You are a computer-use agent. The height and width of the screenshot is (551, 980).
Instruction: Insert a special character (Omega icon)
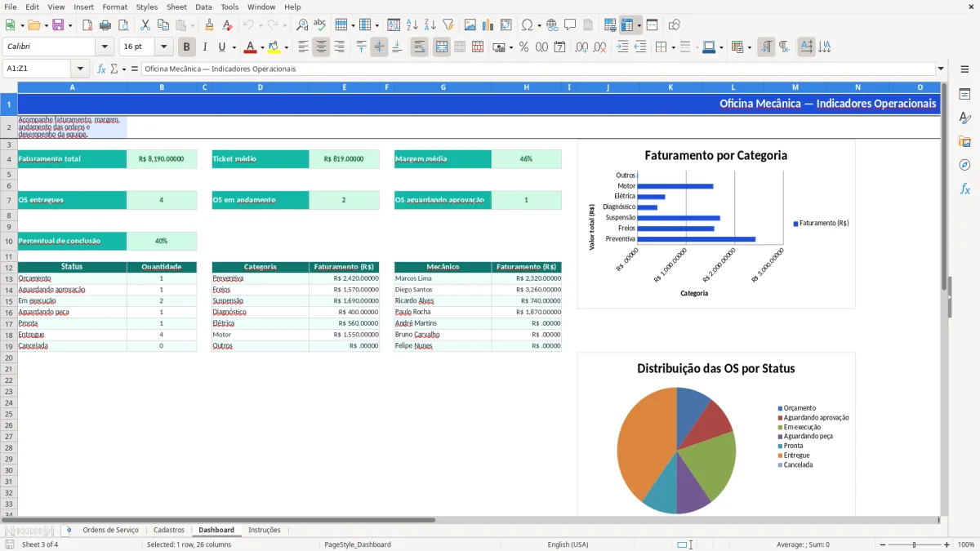(x=527, y=25)
